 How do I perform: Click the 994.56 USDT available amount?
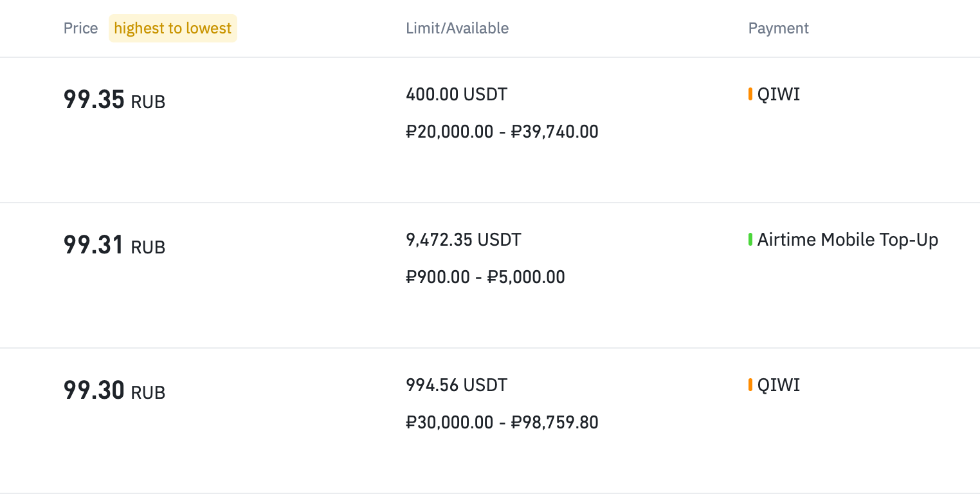[x=457, y=385]
